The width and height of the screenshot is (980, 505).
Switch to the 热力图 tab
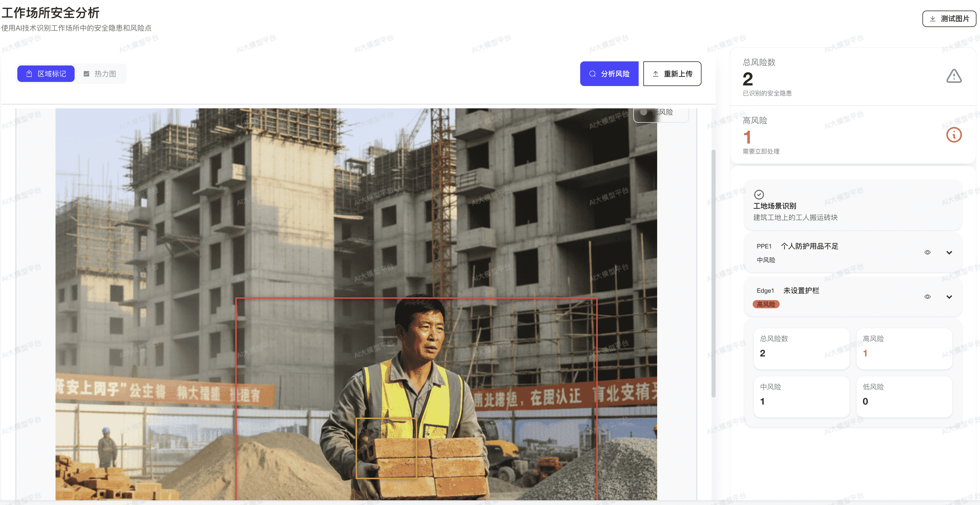100,74
